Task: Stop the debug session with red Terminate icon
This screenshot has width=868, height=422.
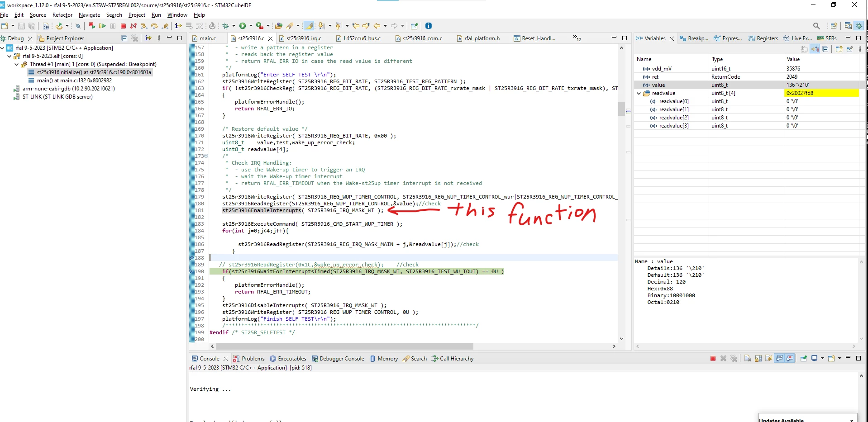Action: (123, 26)
